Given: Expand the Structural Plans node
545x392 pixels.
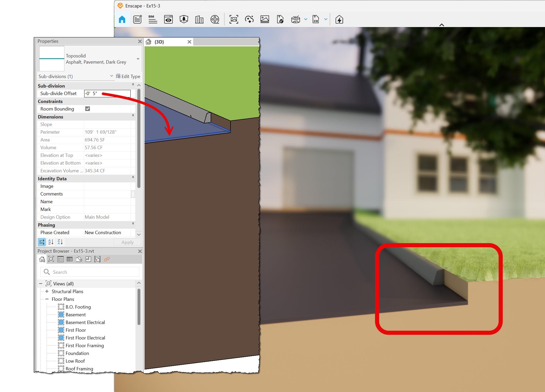Looking at the screenshot, I should pos(47,291).
